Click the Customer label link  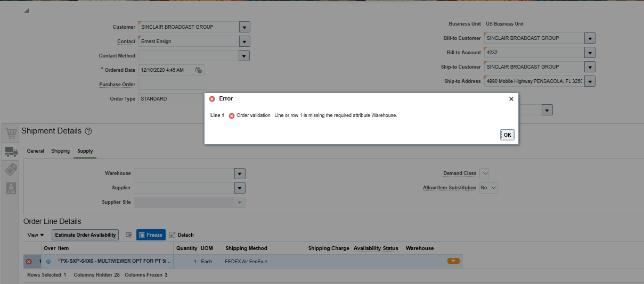pyautogui.click(x=124, y=27)
